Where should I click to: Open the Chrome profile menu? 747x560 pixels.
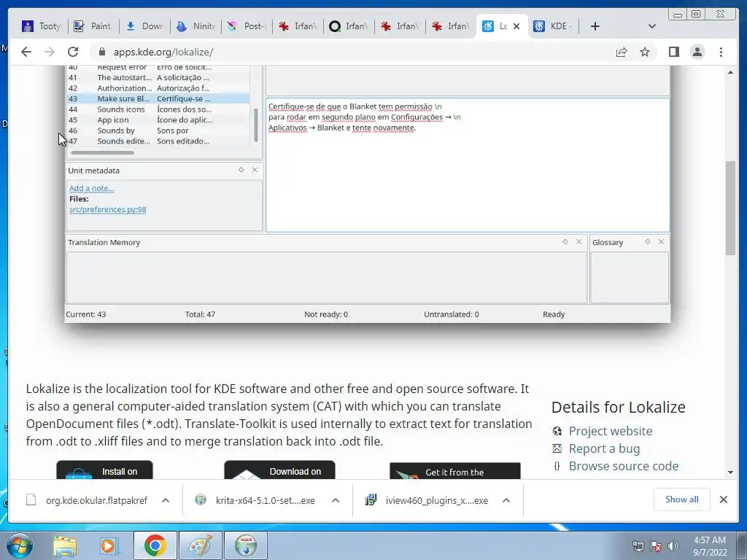(x=697, y=52)
